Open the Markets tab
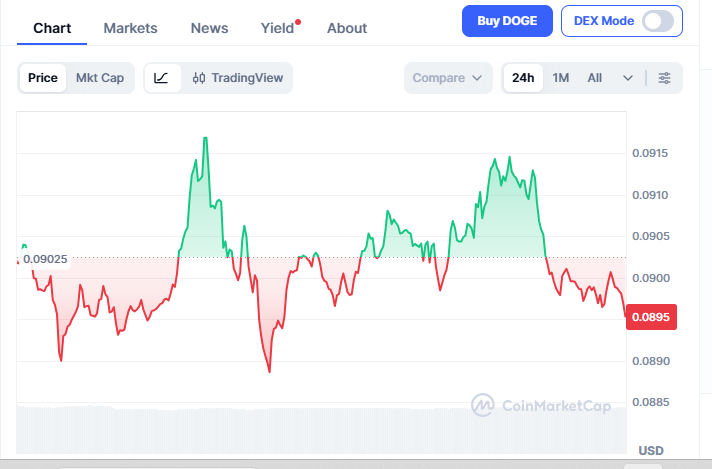712x469 pixels. pyautogui.click(x=130, y=28)
